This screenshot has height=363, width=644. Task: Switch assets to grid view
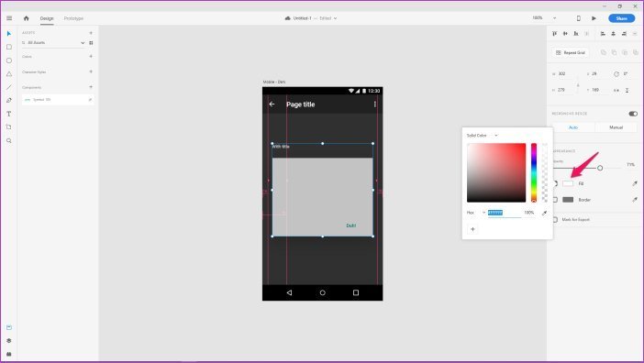[91, 43]
